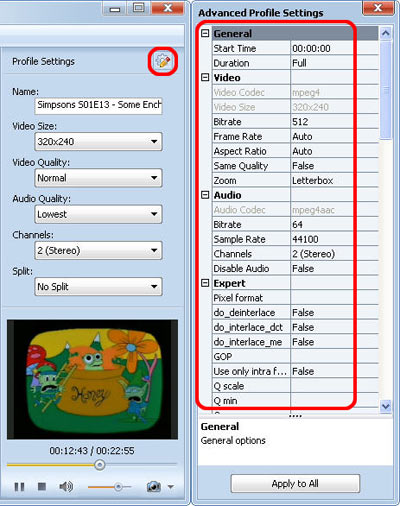
Task: Click the Name input field
Action: click(x=98, y=105)
